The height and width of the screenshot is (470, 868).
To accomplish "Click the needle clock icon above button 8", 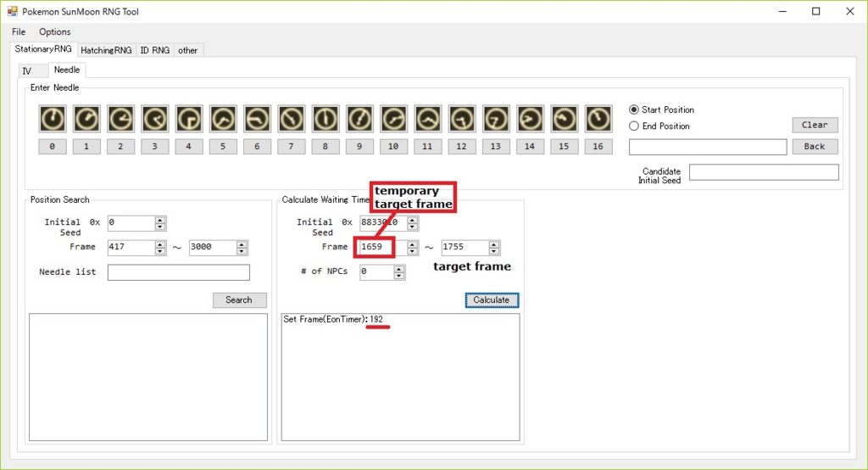I will click(325, 119).
